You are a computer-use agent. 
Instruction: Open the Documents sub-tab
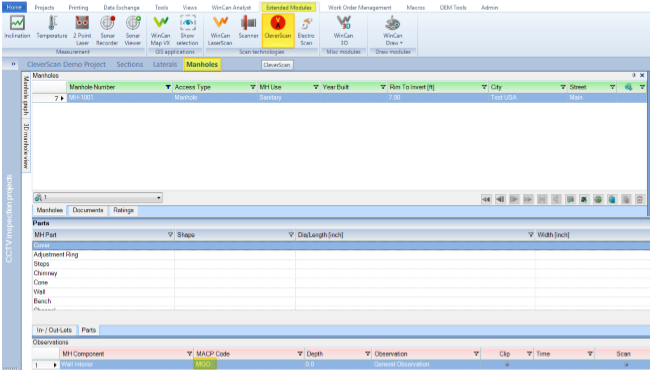pos(88,210)
